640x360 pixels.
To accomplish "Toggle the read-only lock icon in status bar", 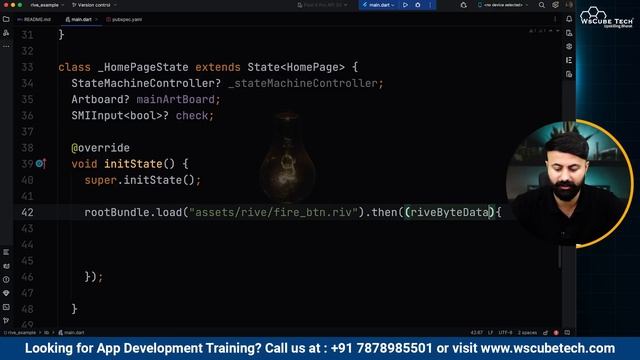I will [545, 333].
